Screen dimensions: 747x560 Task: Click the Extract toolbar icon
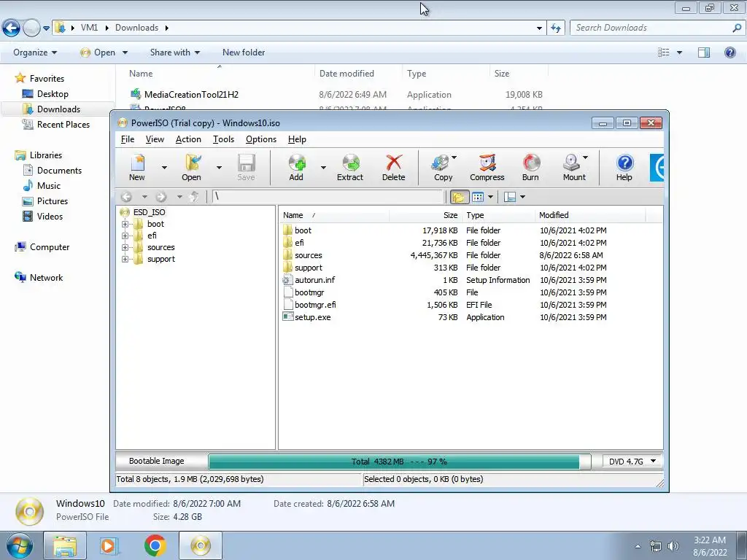pos(350,167)
